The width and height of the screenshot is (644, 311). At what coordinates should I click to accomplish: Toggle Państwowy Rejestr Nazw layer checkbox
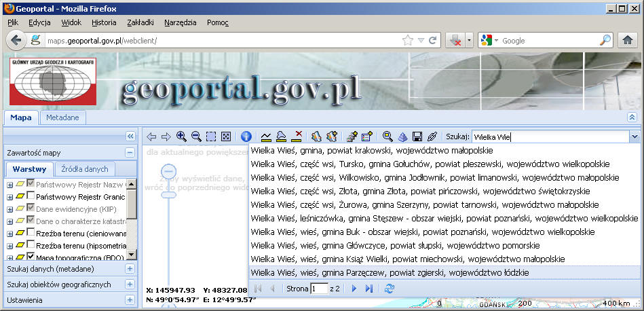(31, 184)
